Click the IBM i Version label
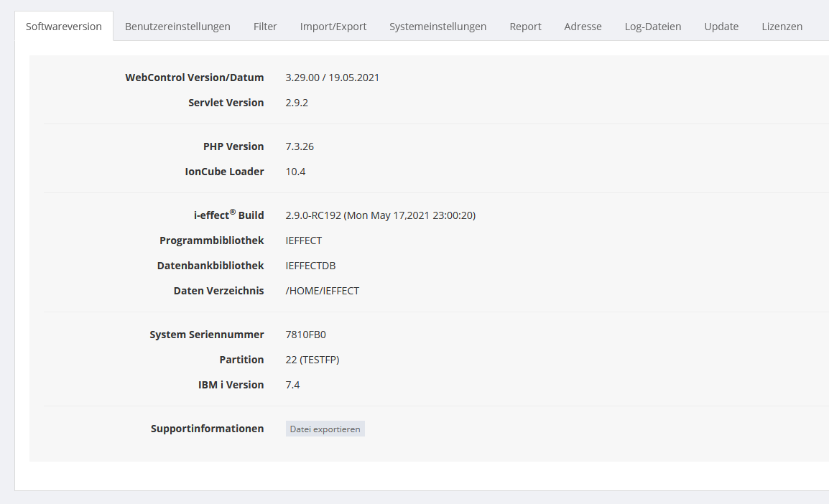 pyautogui.click(x=231, y=385)
